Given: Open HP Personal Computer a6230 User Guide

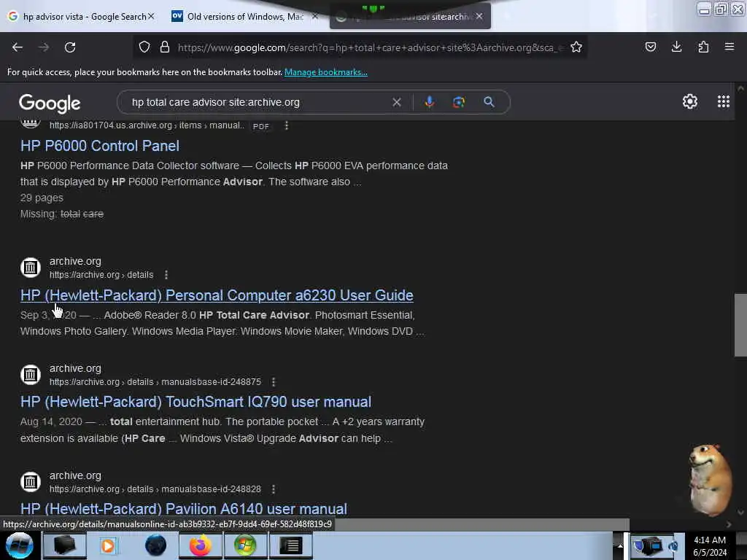Looking at the screenshot, I should (x=217, y=295).
